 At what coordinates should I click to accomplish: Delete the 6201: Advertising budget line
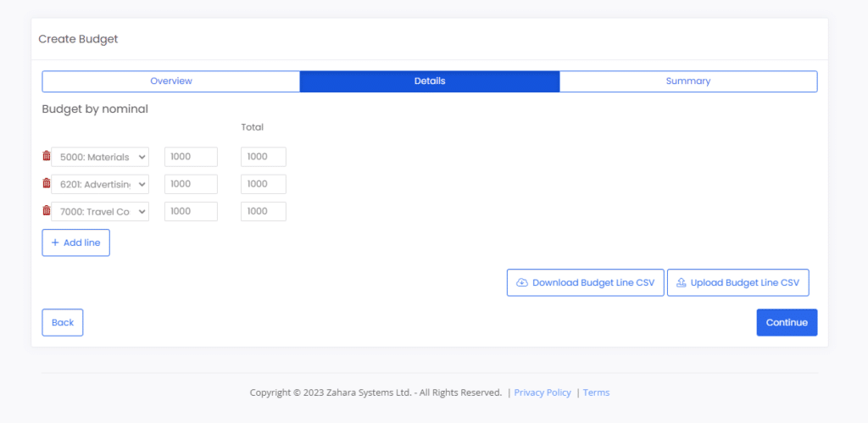(x=47, y=183)
